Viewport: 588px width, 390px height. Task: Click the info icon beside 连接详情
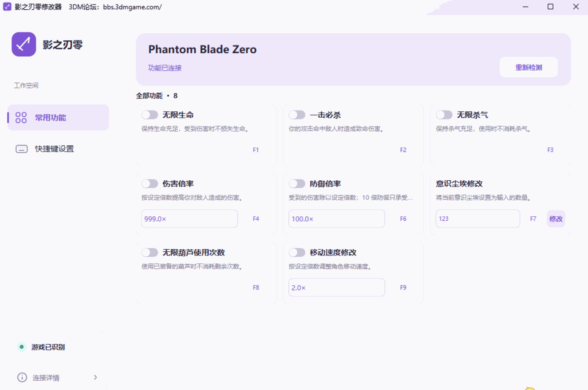coord(22,378)
